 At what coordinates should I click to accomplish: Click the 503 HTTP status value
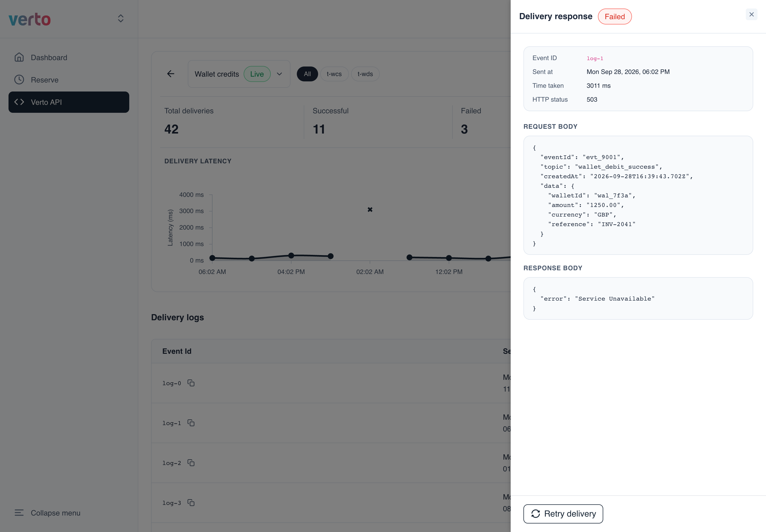592,99
